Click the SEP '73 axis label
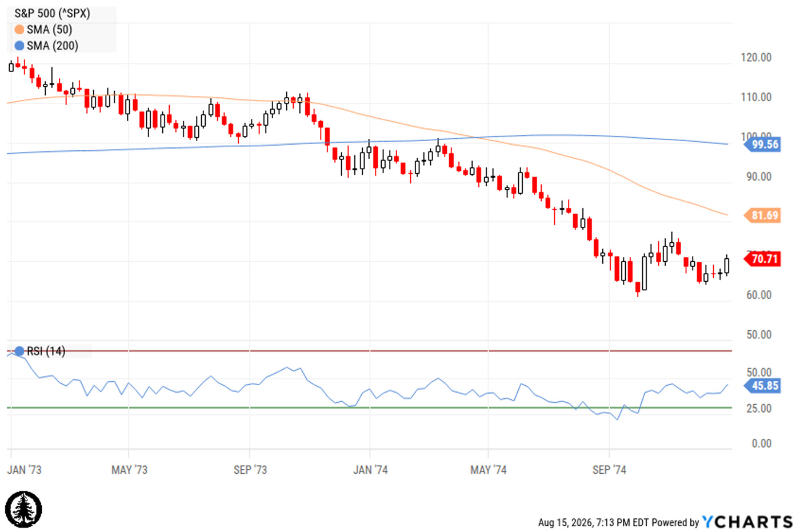 pos(250,470)
